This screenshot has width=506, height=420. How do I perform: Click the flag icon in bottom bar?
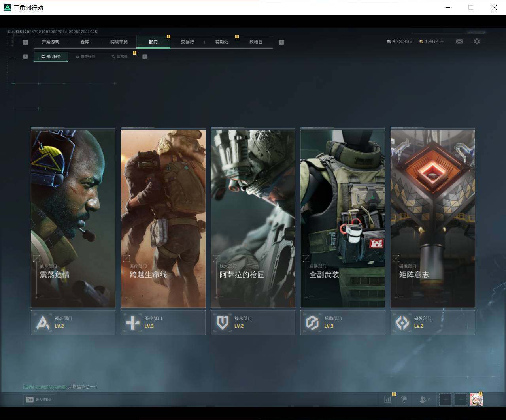(x=404, y=400)
